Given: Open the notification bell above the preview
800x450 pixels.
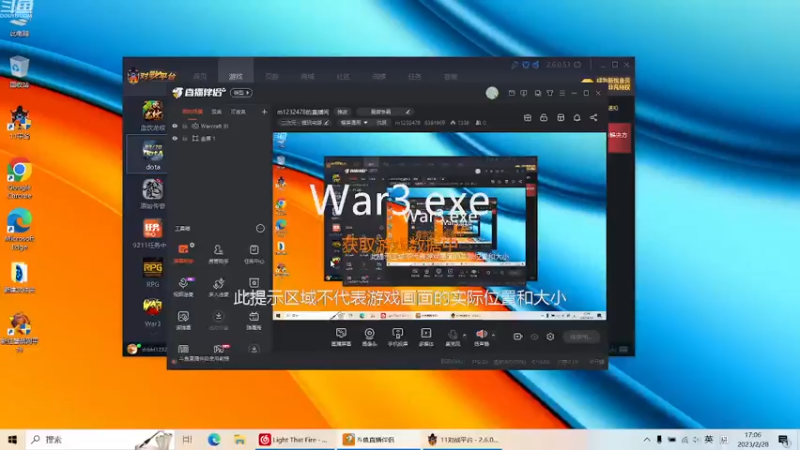Looking at the screenshot, I should (577, 118).
